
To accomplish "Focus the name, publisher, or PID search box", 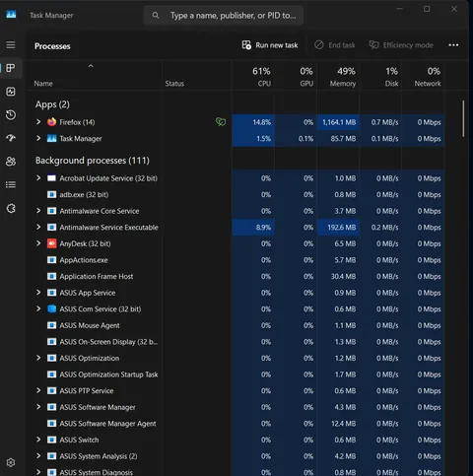I will point(224,15).
